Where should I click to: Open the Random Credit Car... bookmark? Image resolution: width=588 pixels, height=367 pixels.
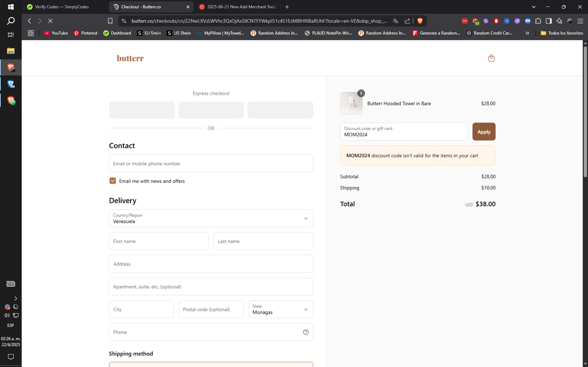[x=489, y=33]
